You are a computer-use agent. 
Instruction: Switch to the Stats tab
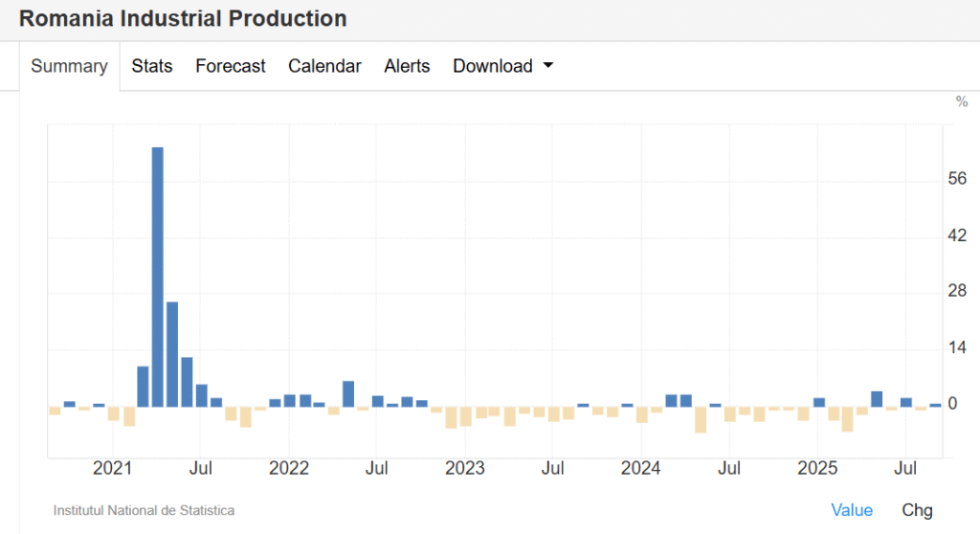point(152,66)
